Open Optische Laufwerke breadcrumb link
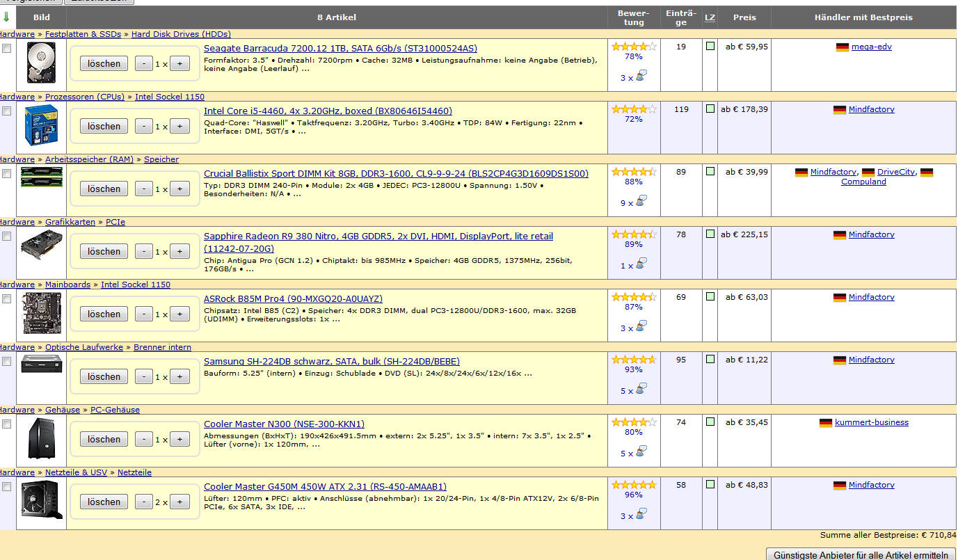This screenshot has width=958, height=560. point(84,347)
